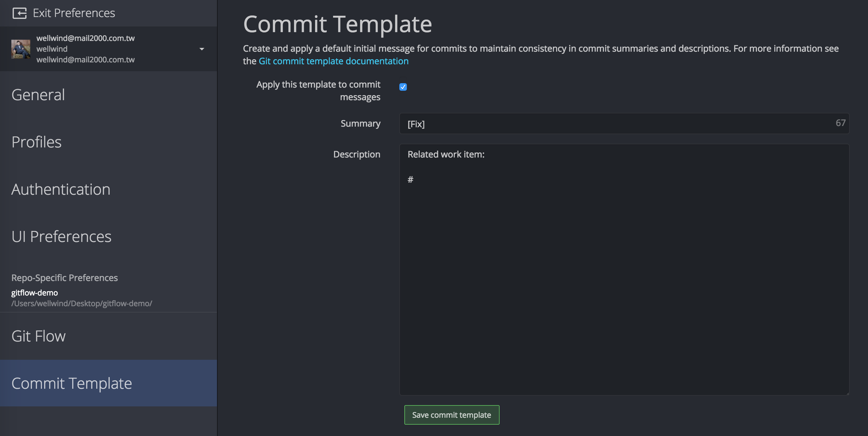Click the Save commit template button
This screenshot has width=868, height=436.
(452, 415)
